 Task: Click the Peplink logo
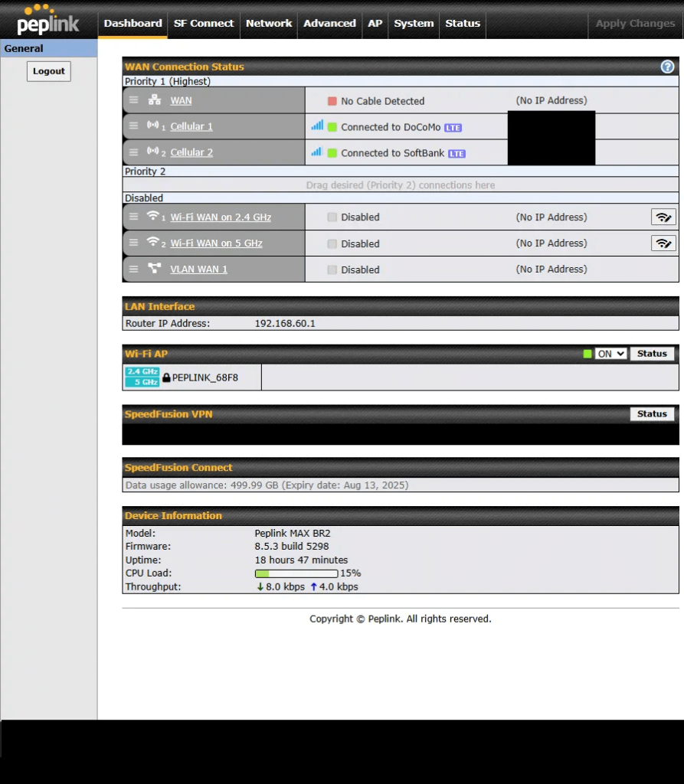[47, 21]
